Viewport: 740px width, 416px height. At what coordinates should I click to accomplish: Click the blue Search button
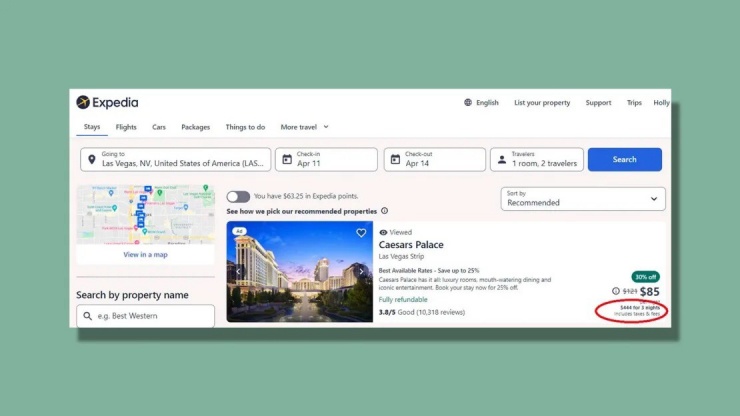624,160
